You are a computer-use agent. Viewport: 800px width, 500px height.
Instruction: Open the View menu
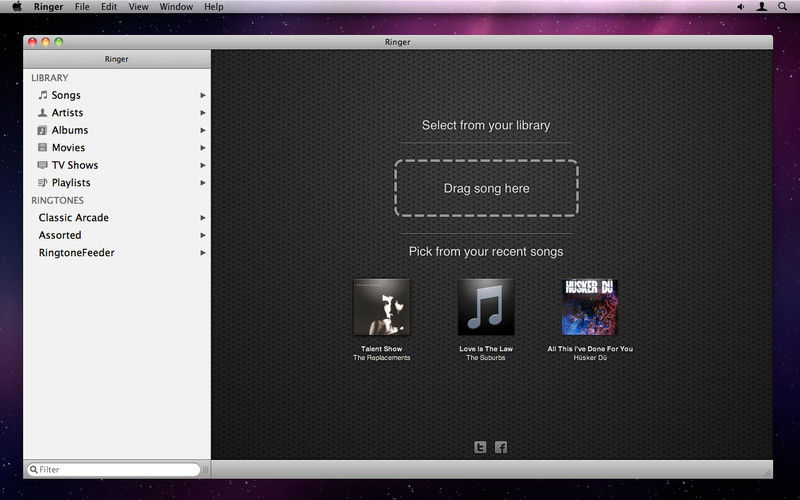pos(138,7)
